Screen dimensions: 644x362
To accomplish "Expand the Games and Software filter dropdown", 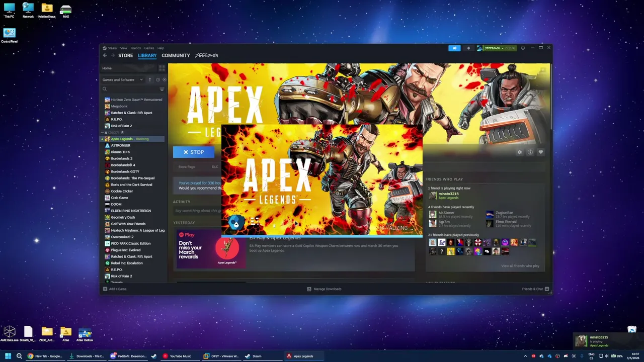I will pyautogui.click(x=123, y=79).
